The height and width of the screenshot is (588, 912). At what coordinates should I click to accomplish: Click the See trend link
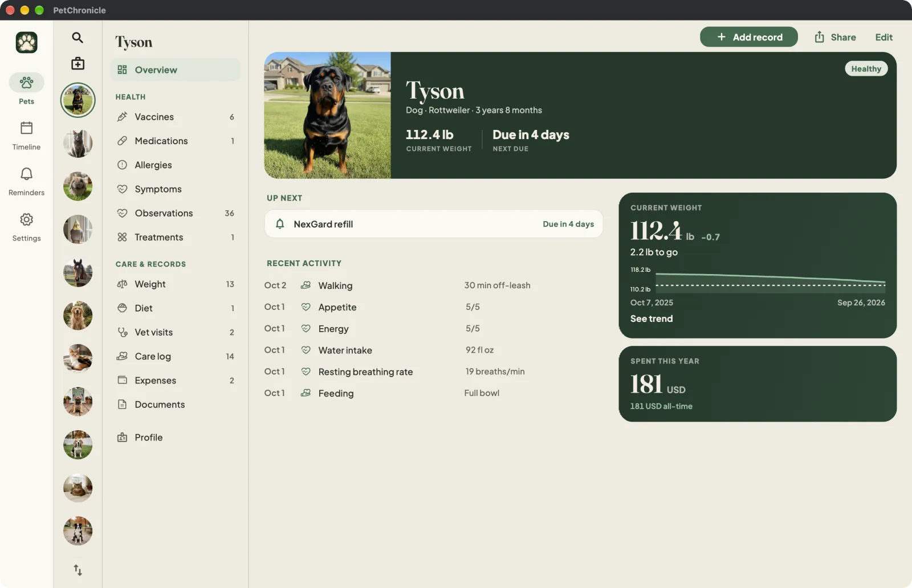click(652, 318)
